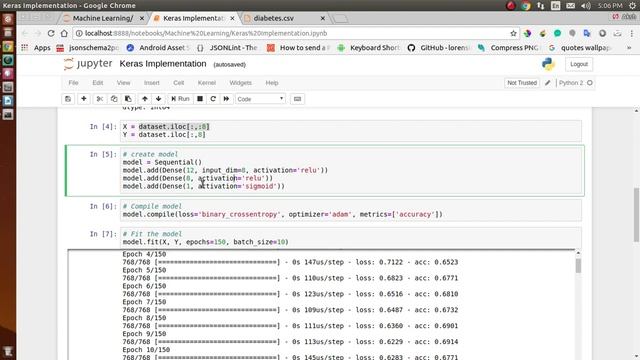Click the page vertical scrollbar

click(636, 215)
